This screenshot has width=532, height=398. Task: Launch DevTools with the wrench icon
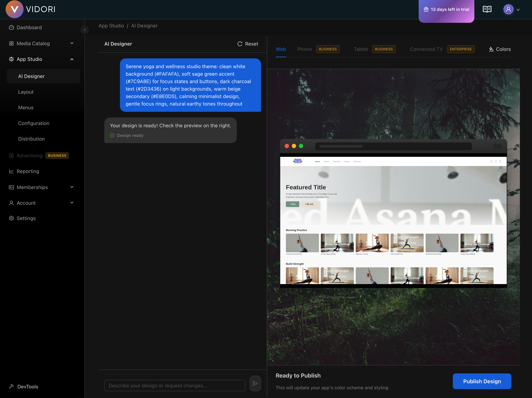11,386
